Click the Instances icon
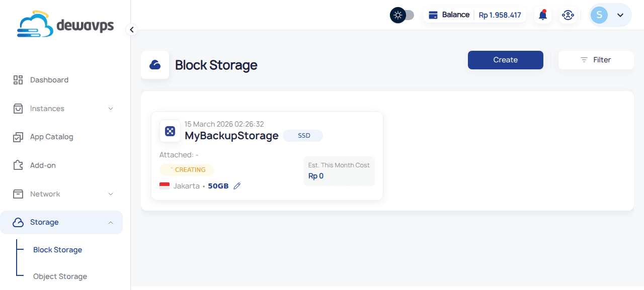The width and height of the screenshot is (644, 290). (18, 108)
